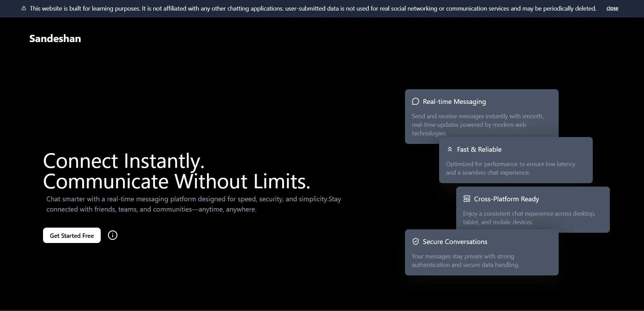The height and width of the screenshot is (311, 644).
Task: Click the shield icon for Secure Conversations
Action: click(416, 242)
